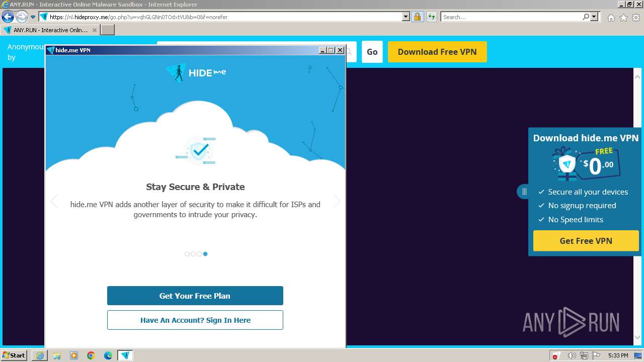Select the ANY.RUN browser tab

[50, 30]
